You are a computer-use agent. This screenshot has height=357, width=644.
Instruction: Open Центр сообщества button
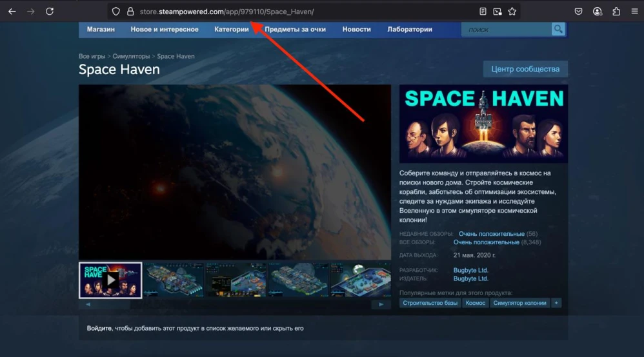(525, 69)
